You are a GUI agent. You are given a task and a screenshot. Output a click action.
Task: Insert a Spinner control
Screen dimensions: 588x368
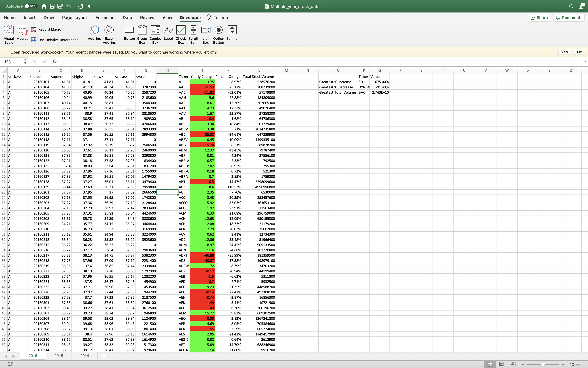(232, 33)
